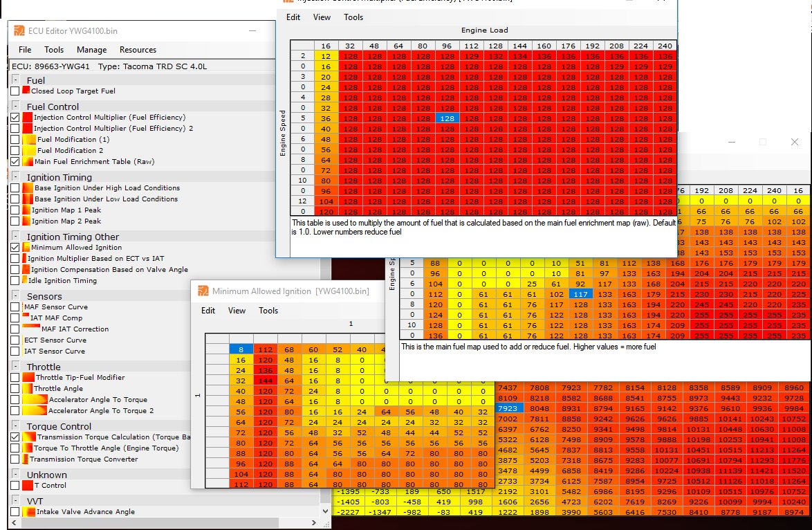
Task: Open View menu in Minimum Allowed Ignition window
Action: click(x=237, y=311)
